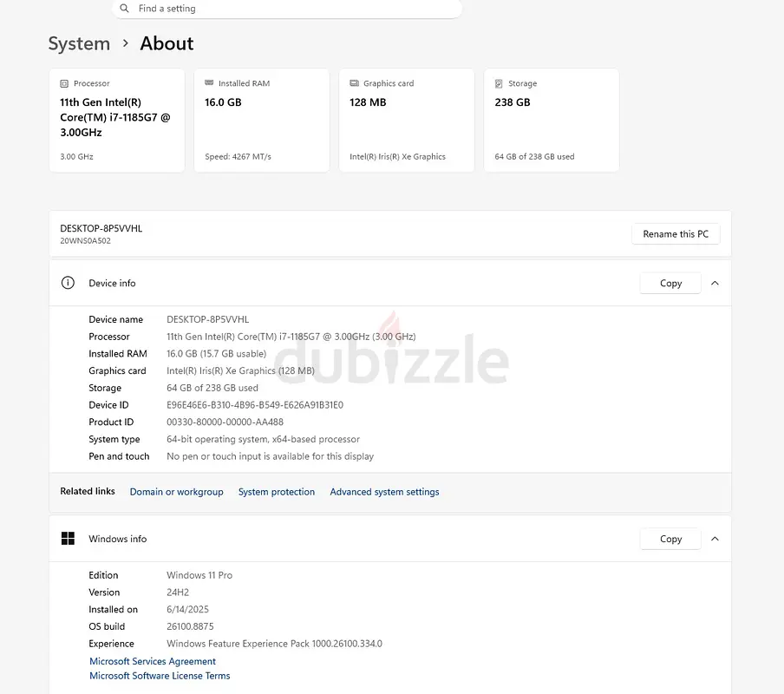Click the Rename this PC button
The width and height of the screenshot is (784, 694).
pyautogui.click(x=676, y=234)
